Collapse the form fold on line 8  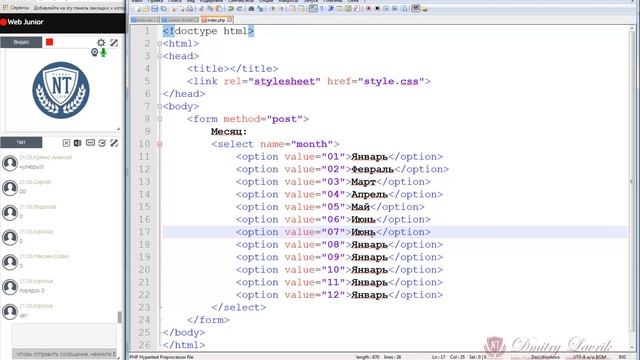coord(160,119)
